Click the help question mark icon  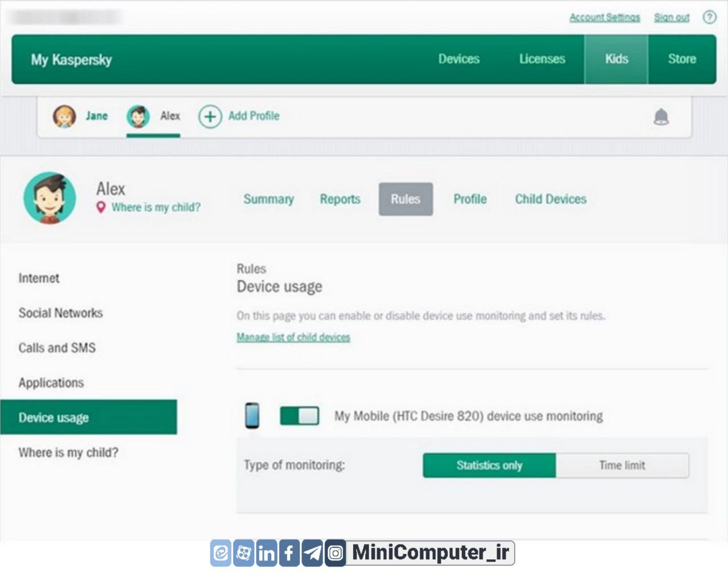[x=709, y=17]
